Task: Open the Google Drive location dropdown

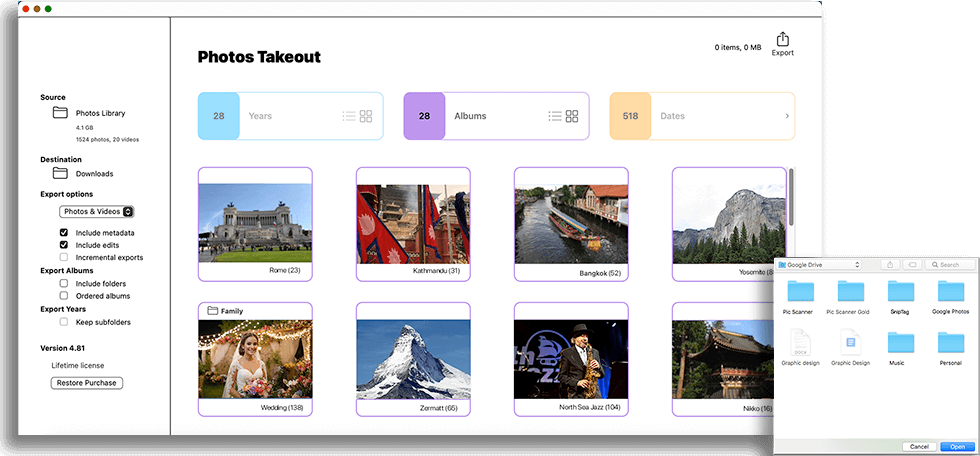Action: coord(819,265)
